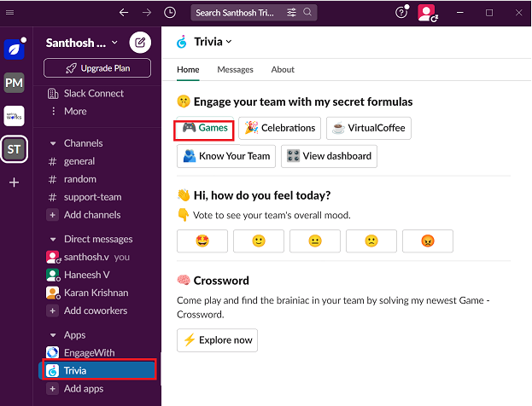This screenshot has height=406, width=532.
Task: Switch to the works logo workspace
Action: point(14,116)
